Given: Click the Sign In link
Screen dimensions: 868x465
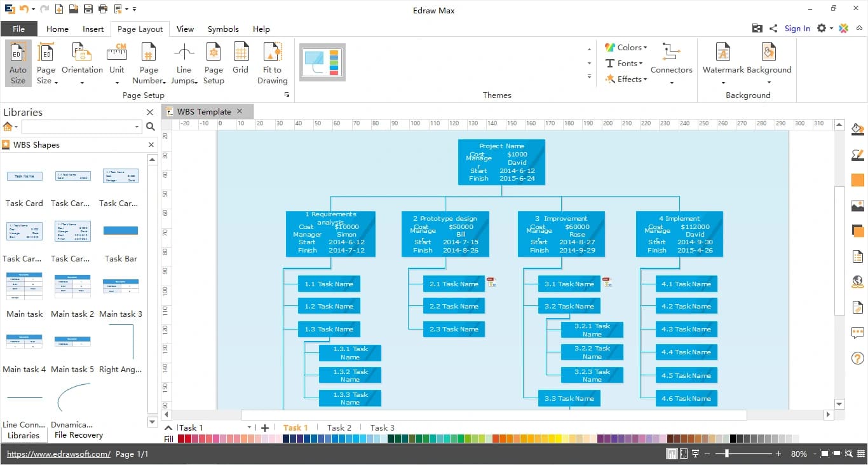Looking at the screenshot, I should [797, 29].
